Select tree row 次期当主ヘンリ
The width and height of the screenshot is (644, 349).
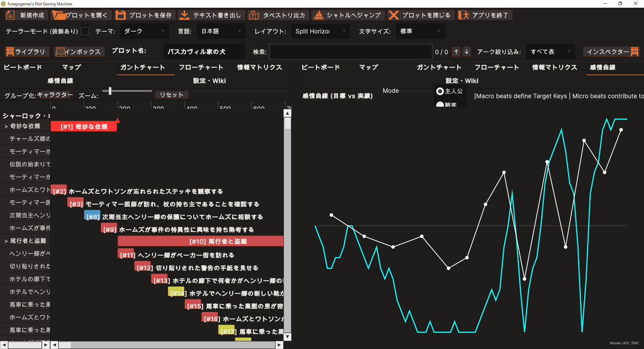(25, 215)
